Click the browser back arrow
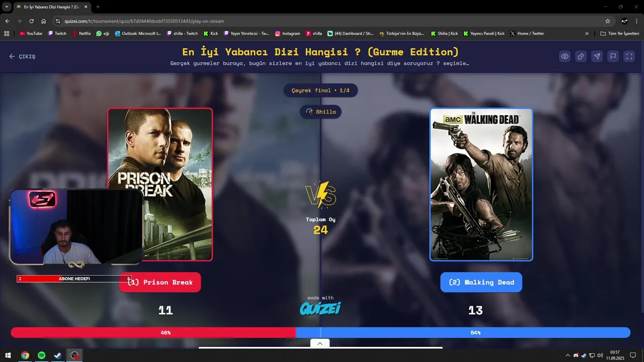644x362 pixels. pos(7,21)
